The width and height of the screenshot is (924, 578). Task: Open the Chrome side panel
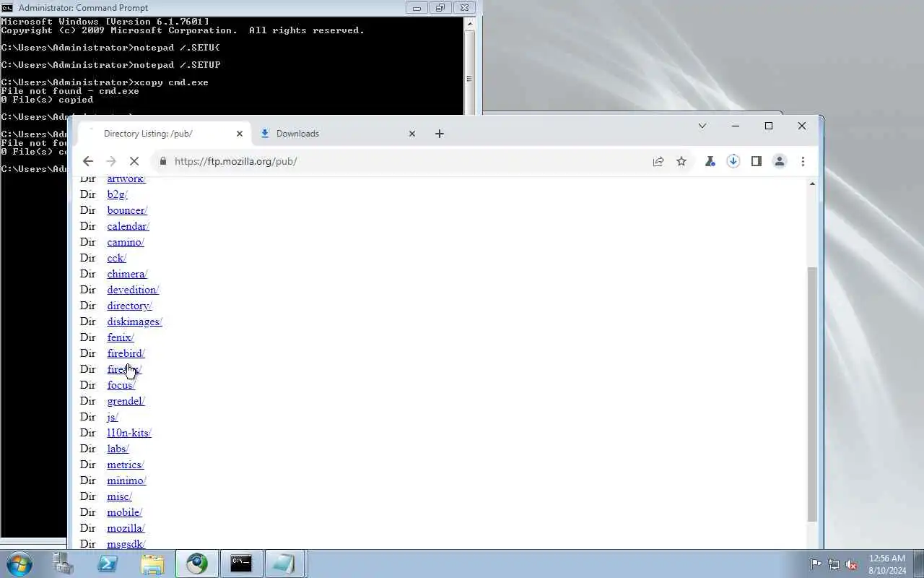pyautogui.click(x=757, y=161)
